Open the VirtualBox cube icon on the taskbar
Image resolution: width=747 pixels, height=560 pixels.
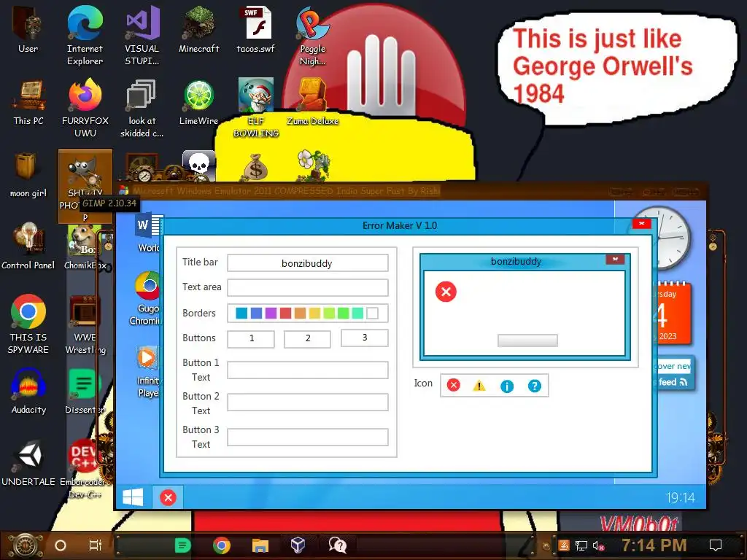click(298, 545)
